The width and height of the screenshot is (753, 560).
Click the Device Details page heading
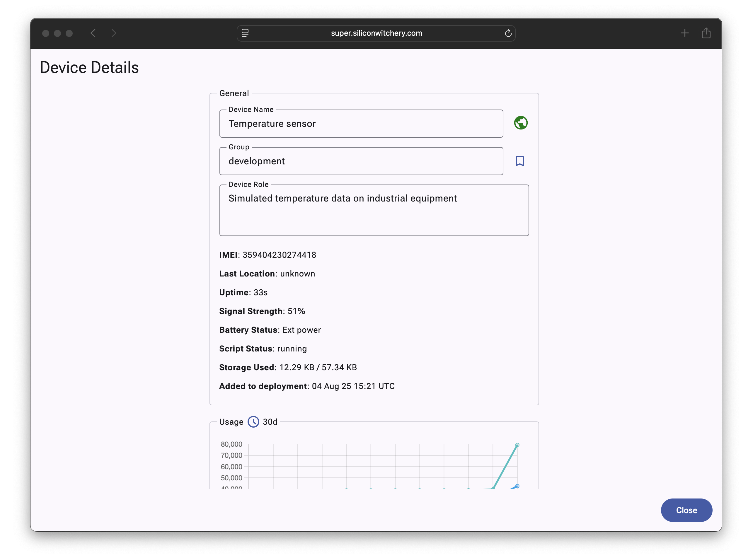[x=89, y=67]
